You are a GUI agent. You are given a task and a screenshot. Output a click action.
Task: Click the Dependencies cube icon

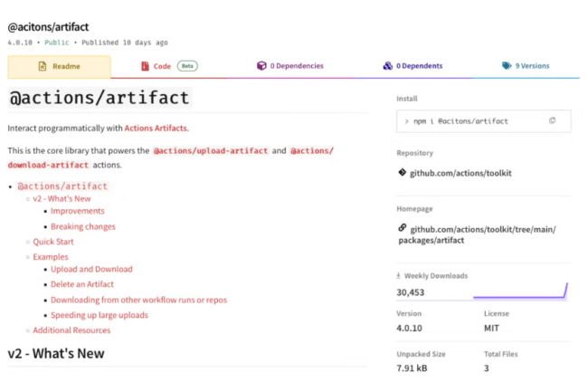tap(261, 66)
